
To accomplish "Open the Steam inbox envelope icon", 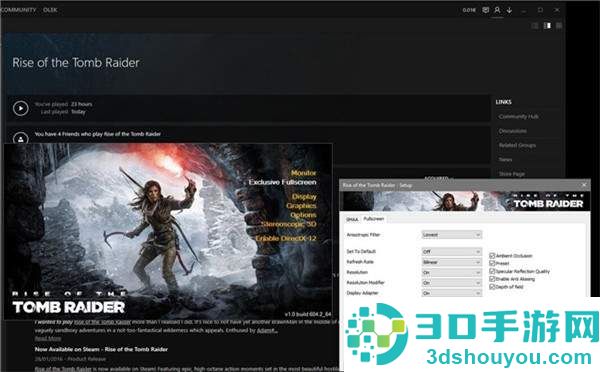I will pyautogui.click(x=485, y=10).
